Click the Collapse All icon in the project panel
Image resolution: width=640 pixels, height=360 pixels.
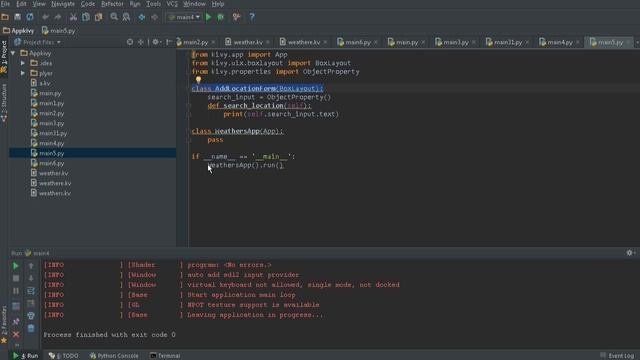(141, 42)
